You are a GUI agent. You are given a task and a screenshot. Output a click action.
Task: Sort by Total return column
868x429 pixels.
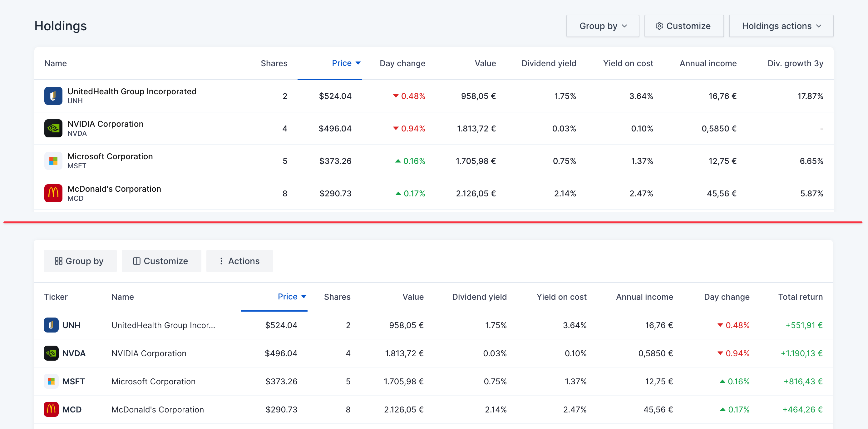pyautogui.click(x=800, y=297)
